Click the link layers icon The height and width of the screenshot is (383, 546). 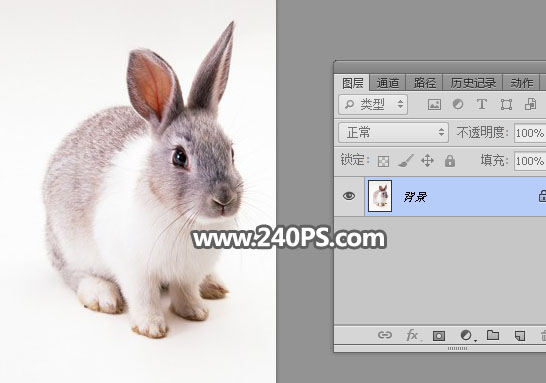pyautogui.click(x=385, y=335)
